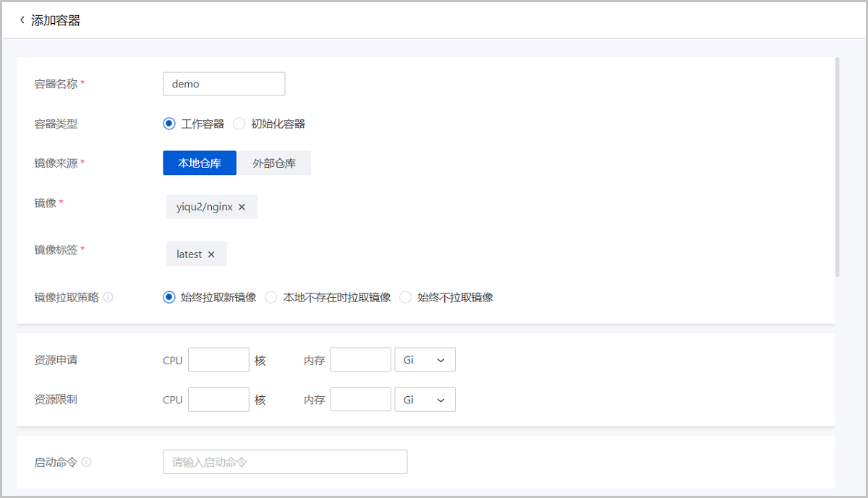Click the latest tag chip
Screen dimensions: 868x498
197,254
